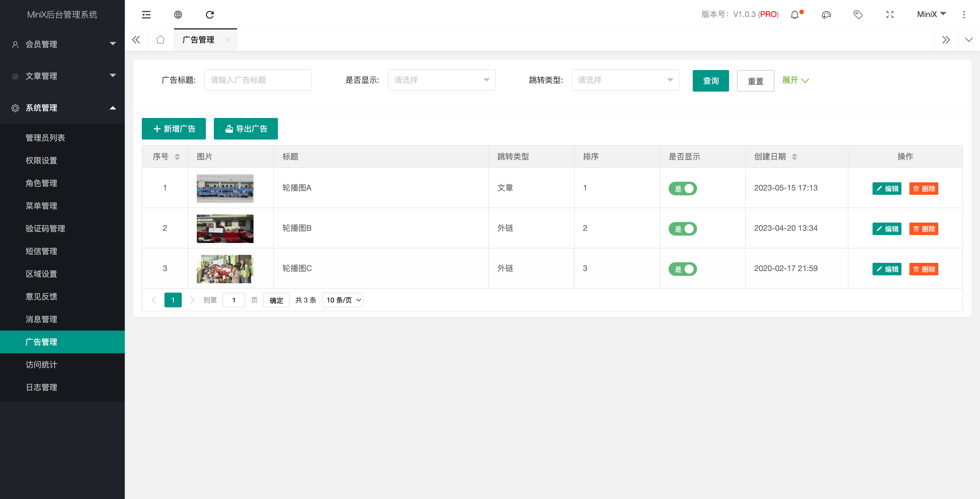This screenshot has width=980, height=499.
Task: Click the globe website icon
Action: click(x=178, y=14)
